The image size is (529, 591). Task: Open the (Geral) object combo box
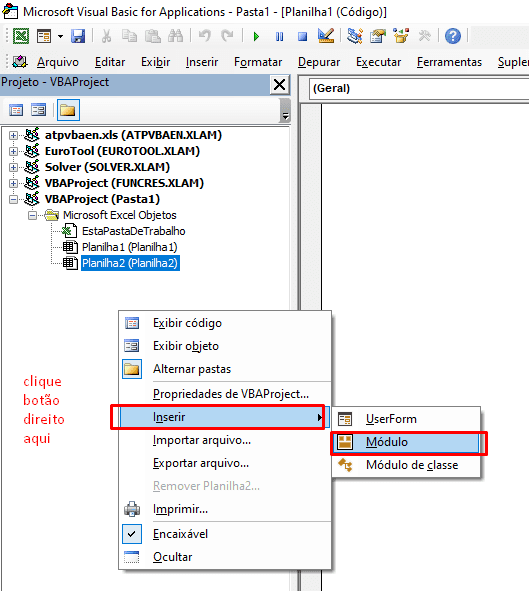(419, 89)
